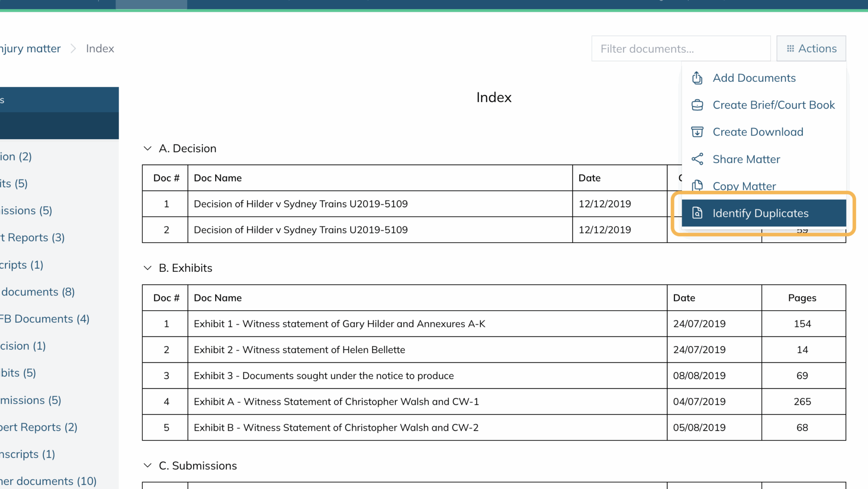Click the grid icon in Actions button
Viewport: 868px width, 489px height.
(790, 49)
